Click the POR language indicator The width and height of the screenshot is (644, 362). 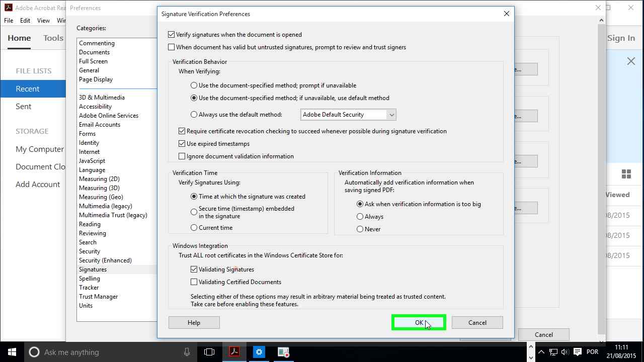tap(592, 352)
